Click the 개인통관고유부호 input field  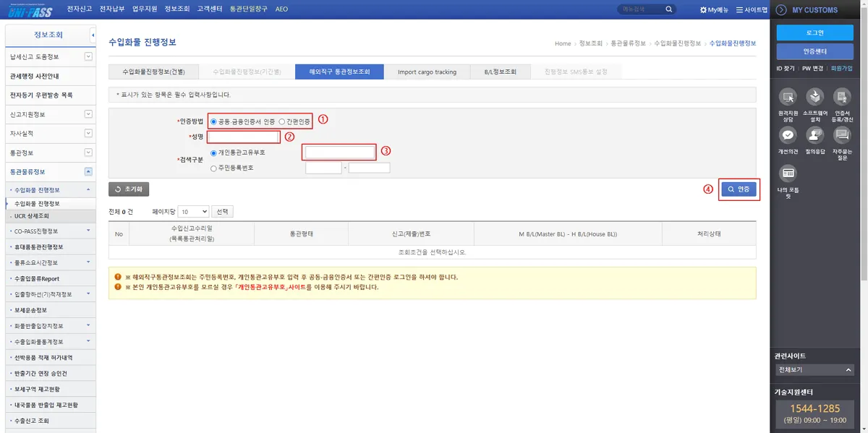(x=340, y=152)
